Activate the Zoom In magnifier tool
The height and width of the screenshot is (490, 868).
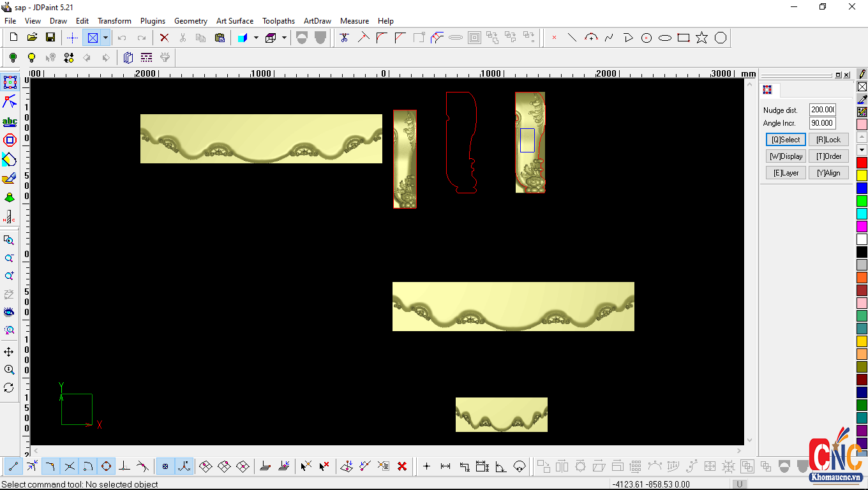tap(10, 276)
